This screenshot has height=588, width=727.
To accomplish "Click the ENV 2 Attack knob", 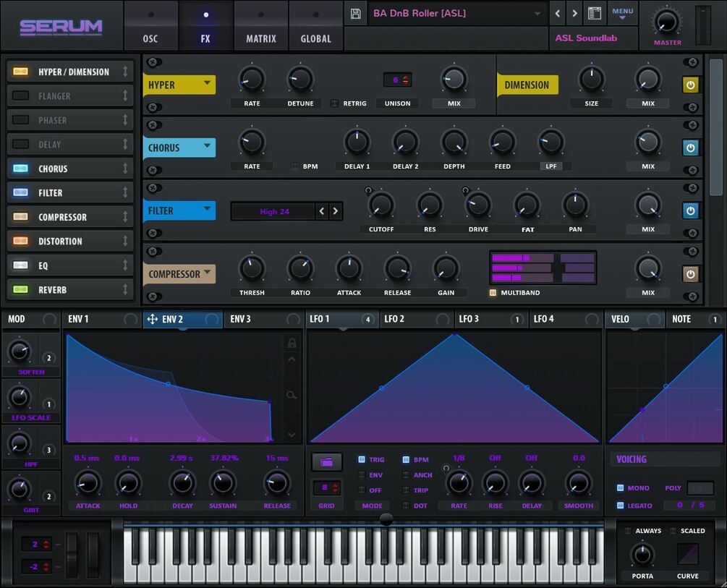I will (88, 482).
